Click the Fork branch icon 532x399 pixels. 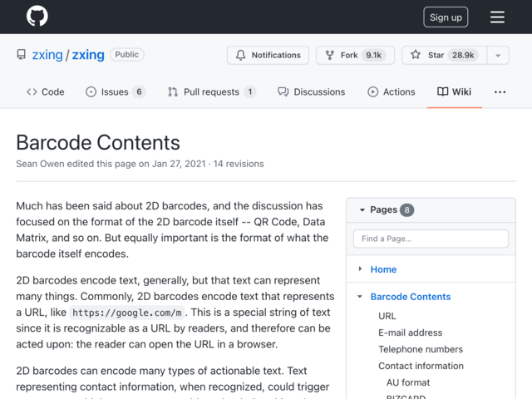click(329, 55)
